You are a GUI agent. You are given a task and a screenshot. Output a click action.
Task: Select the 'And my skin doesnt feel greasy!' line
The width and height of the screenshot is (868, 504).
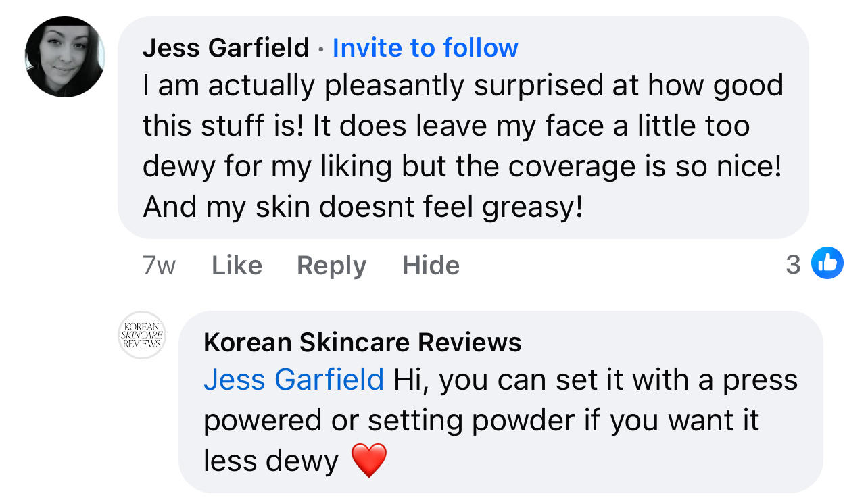(362, 207)
